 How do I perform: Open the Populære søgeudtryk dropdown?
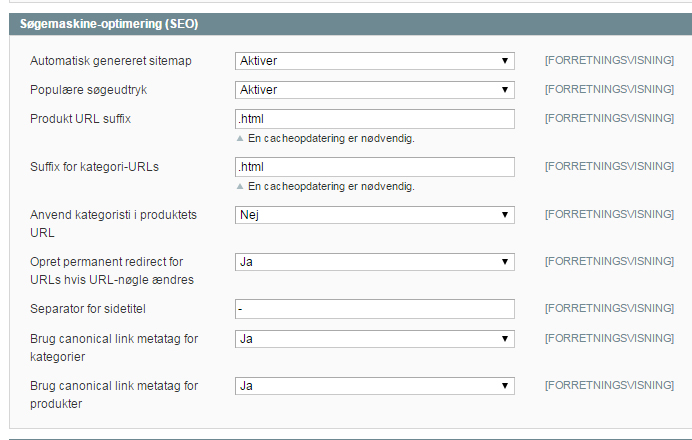[x=375, y=90]
